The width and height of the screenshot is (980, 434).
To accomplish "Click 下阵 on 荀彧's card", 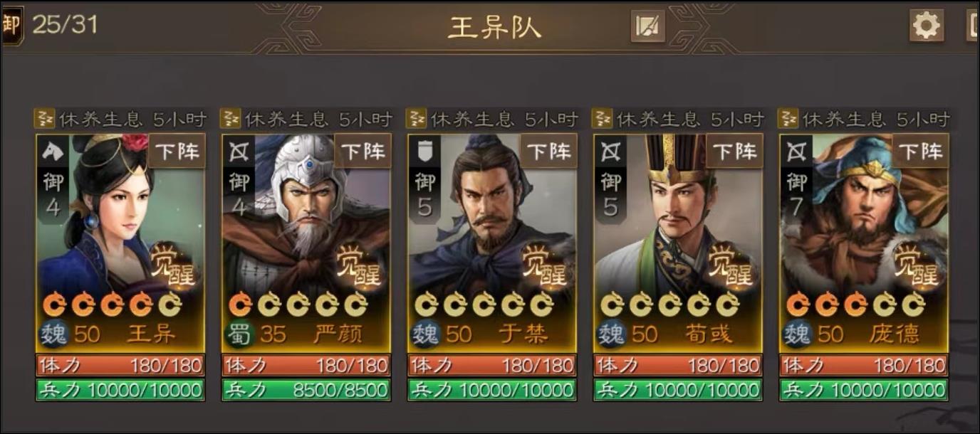I will point(735,151).
